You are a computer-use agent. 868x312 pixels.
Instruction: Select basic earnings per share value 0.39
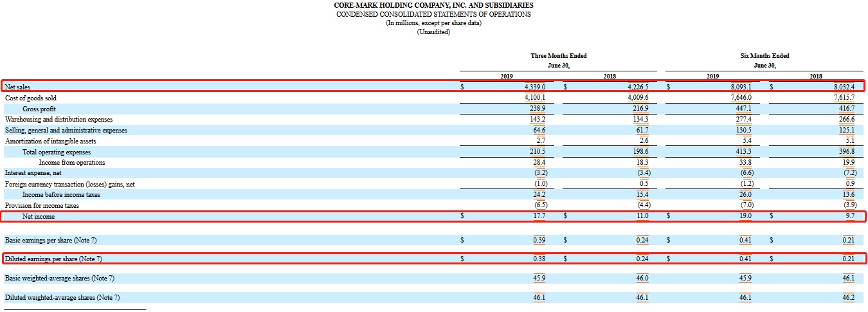[x=539, y=240]
